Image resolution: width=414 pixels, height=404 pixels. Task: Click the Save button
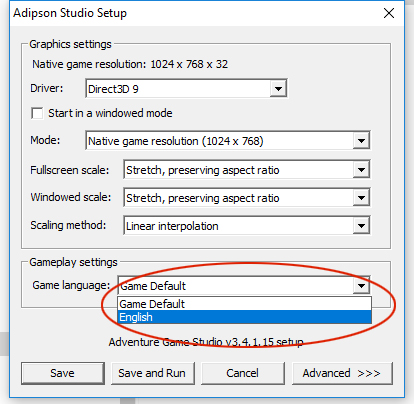63,373
